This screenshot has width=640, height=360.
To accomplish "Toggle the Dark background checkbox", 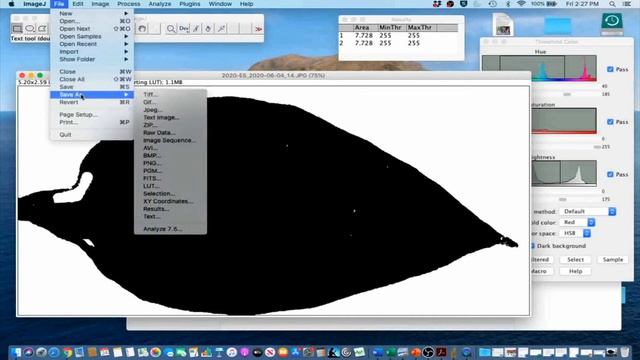I will coord(533,246).
